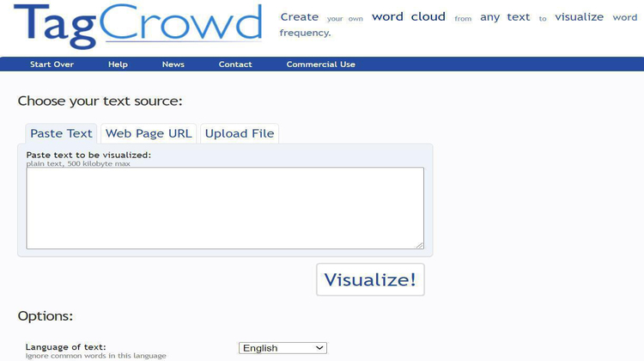This screenshot has width=644, height=361.
Task: Click the 'Language of text:' label
Action: coord(66,346)
